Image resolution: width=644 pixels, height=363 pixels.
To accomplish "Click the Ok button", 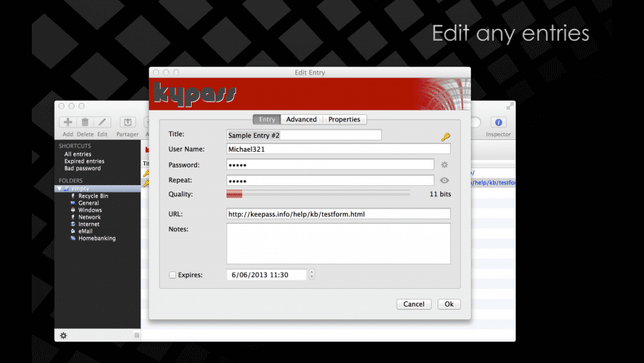I will [449, 304].
